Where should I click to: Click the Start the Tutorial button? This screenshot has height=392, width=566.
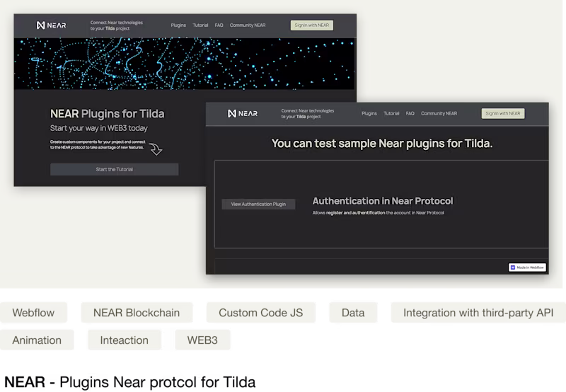(x=115, y=169)
